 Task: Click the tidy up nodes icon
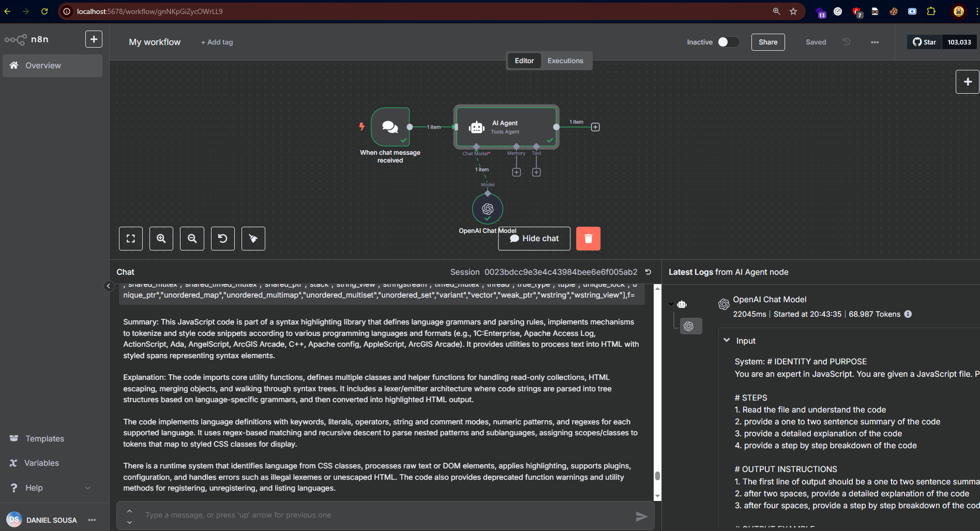[253, 239]
